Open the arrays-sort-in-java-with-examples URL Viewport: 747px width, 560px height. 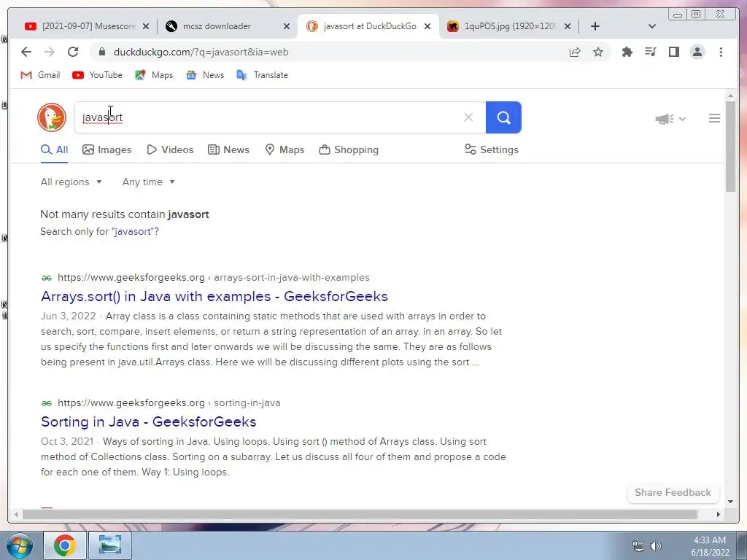[x=214, y=277]
